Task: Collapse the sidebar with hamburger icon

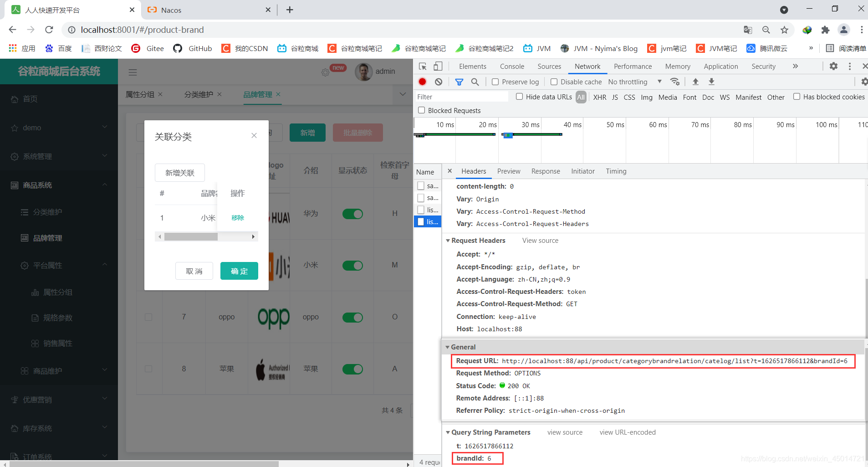Action: (x=133, y=72)
